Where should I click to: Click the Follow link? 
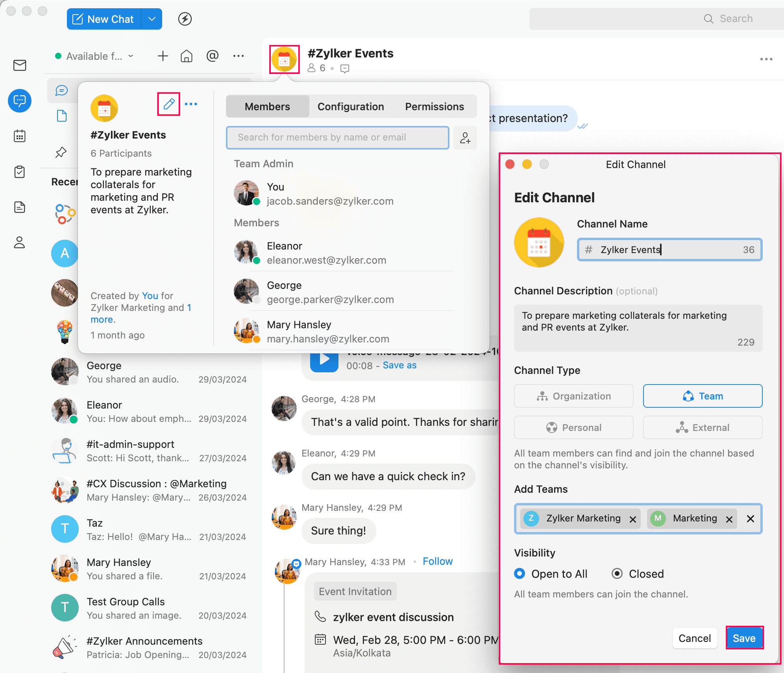[437, 562]
